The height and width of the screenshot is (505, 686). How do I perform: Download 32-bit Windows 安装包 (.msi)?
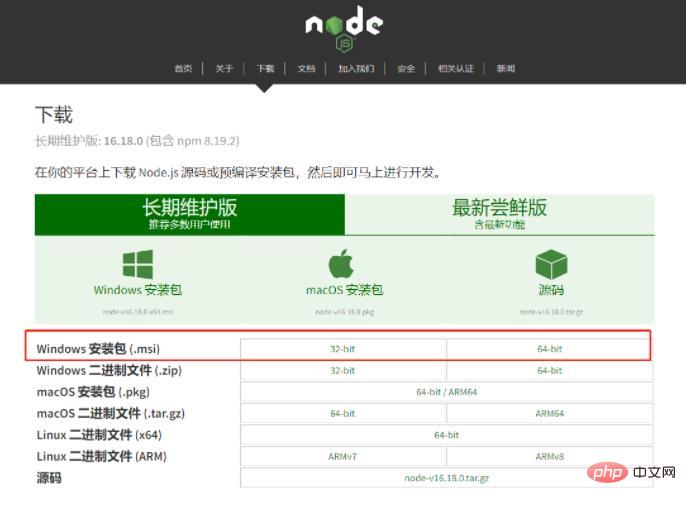click(343, 349)
